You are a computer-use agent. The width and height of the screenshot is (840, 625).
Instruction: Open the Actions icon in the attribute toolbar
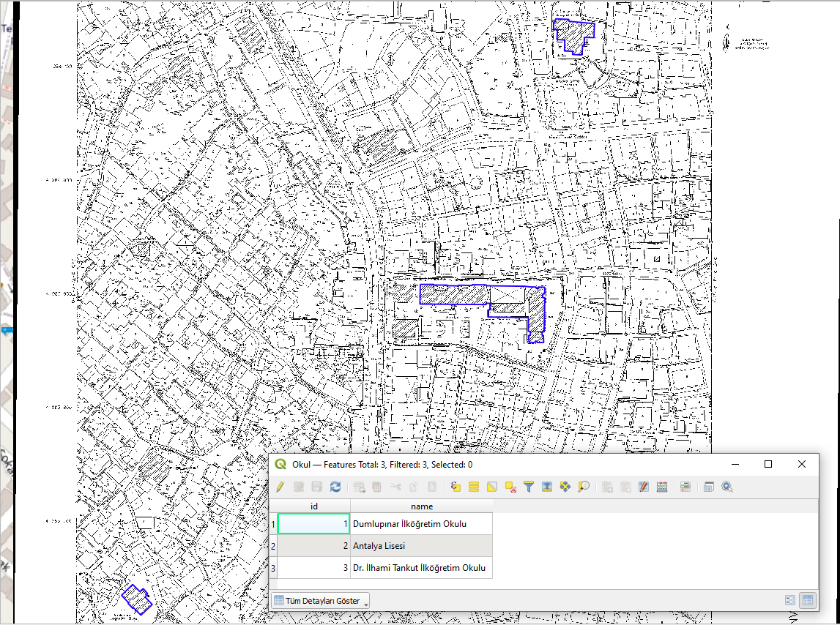727,487
